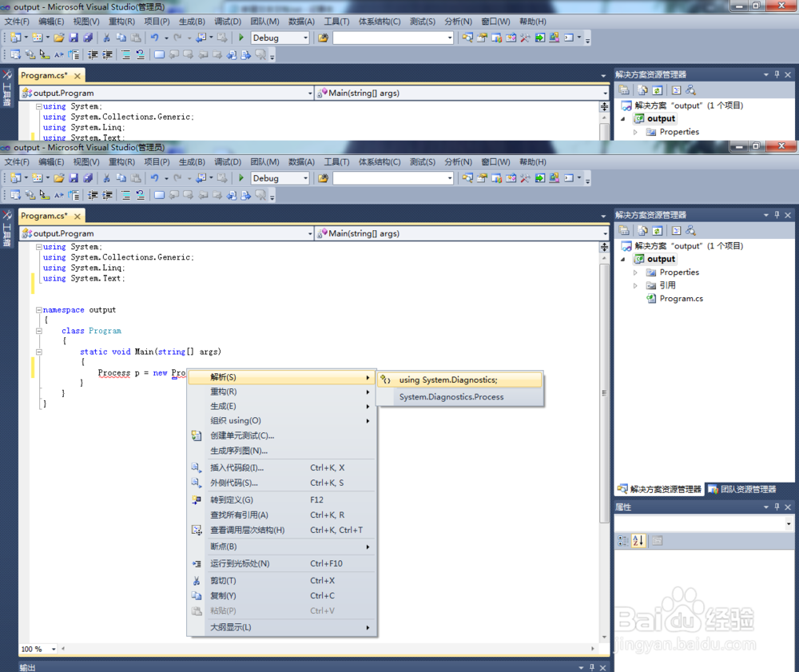Image resolution: width=799 pixels, height=672 pixels.
Task: Click View Class Diagram icon in front Solution Explorer
Action: click(x=690, y=231)
